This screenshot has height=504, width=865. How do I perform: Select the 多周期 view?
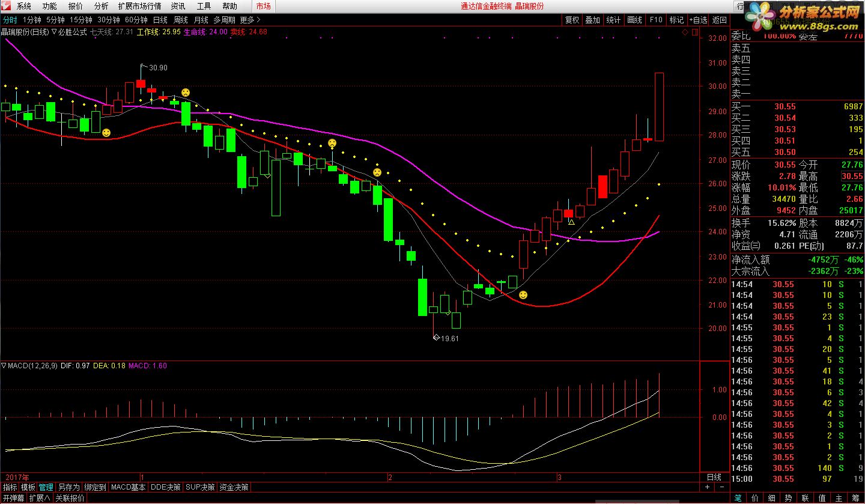coord(225,20)
